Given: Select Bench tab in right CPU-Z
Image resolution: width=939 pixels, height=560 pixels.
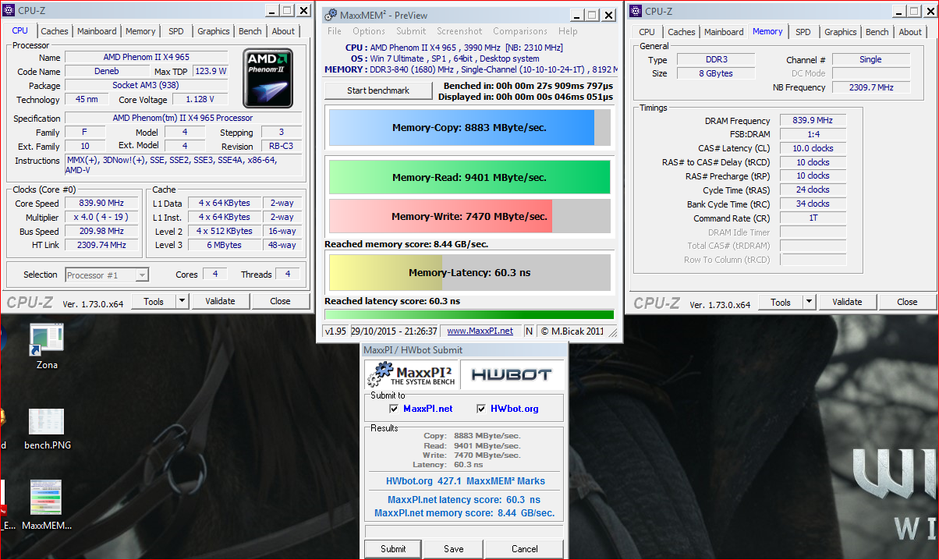Looking at the screenshot, I should (877, 32).
